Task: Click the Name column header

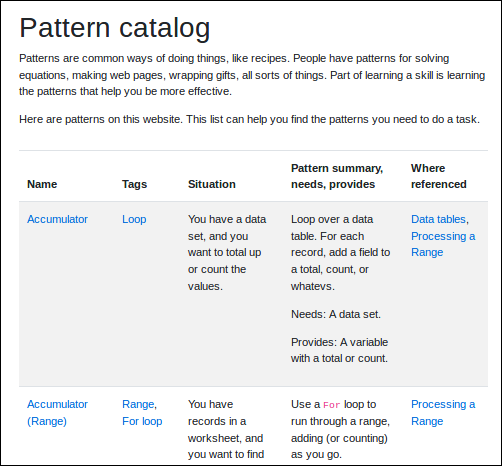Action: [42, 184]
